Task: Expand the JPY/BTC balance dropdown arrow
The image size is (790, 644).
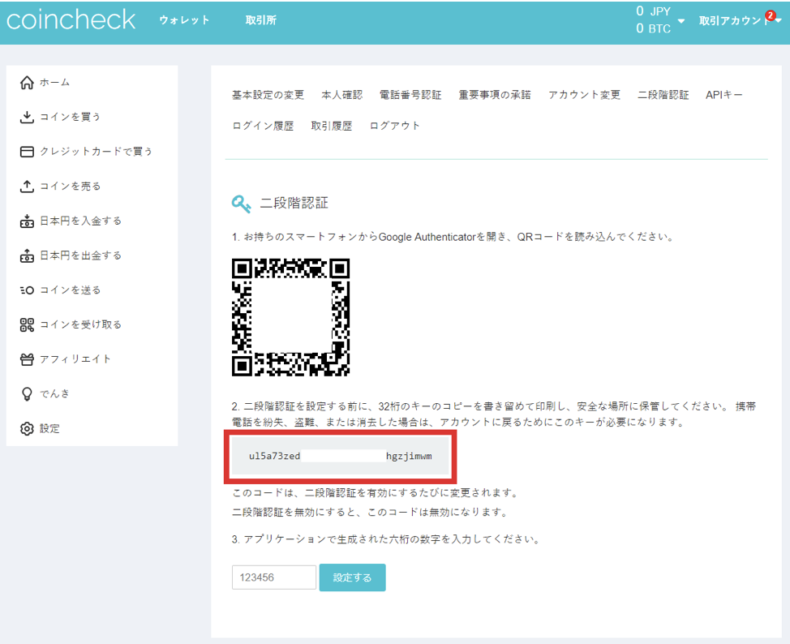Action: point(681,21)
